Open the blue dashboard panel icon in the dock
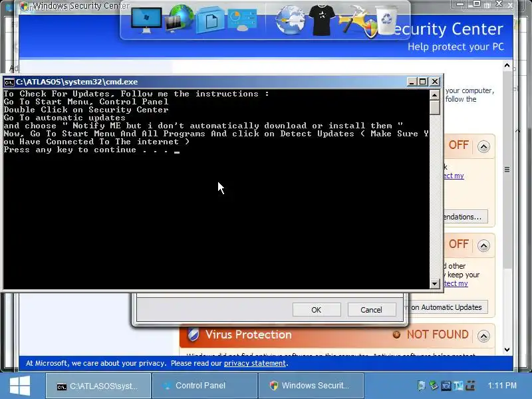The height and width of the screenshot is (399, 532). (x=242, y=21)
